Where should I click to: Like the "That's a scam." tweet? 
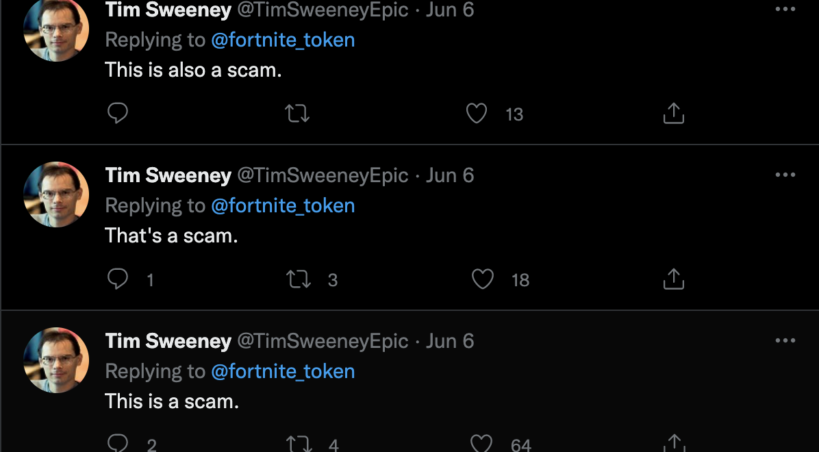[x=483, y=279]
